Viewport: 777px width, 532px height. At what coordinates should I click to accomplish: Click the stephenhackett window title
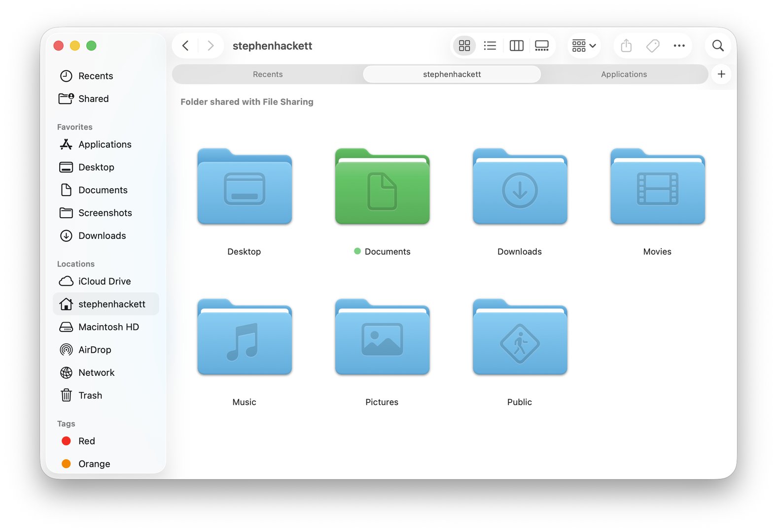[272, 46]
